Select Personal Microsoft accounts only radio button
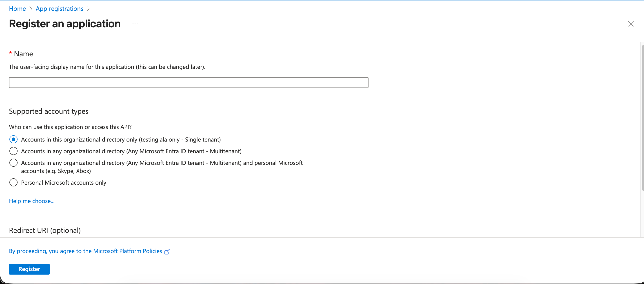Image resolution: width=644 pixels, height=284 pixels. pyautogui.click(x=13, y=182)
